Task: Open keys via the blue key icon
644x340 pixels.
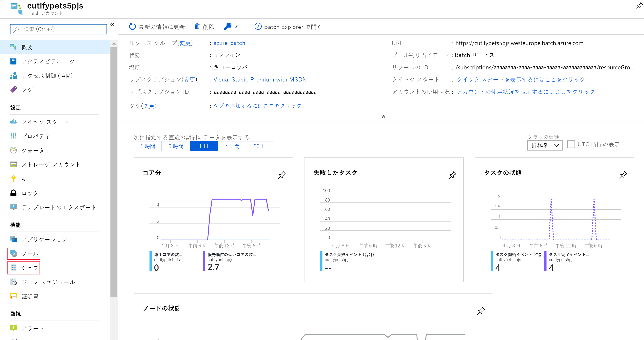Action: [x=227, y=27]
